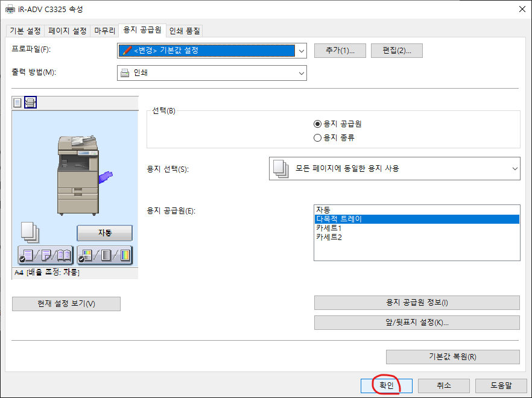This screenshot has height=398, width=532.
Task: Select the 용지 공급원 radio button
Action: click(318, 124)
